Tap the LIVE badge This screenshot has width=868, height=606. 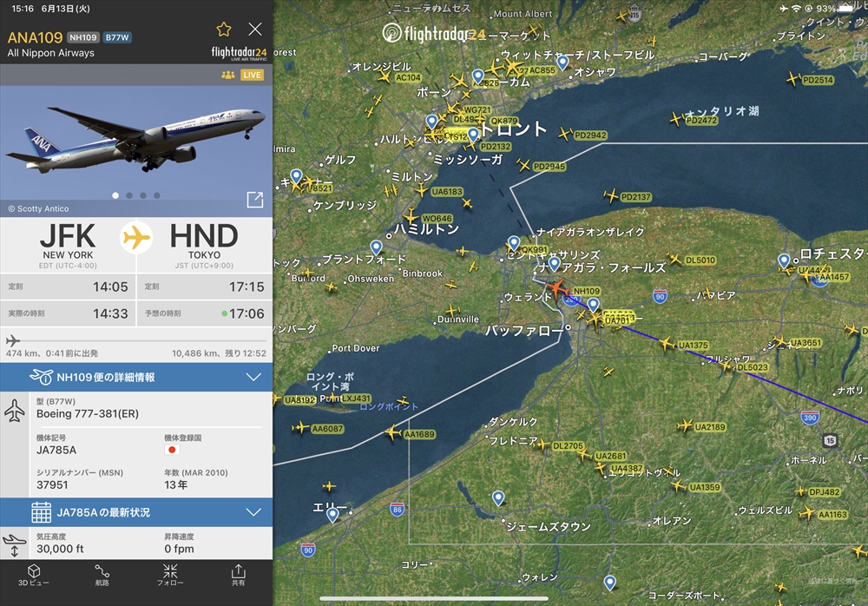(252, 75)
